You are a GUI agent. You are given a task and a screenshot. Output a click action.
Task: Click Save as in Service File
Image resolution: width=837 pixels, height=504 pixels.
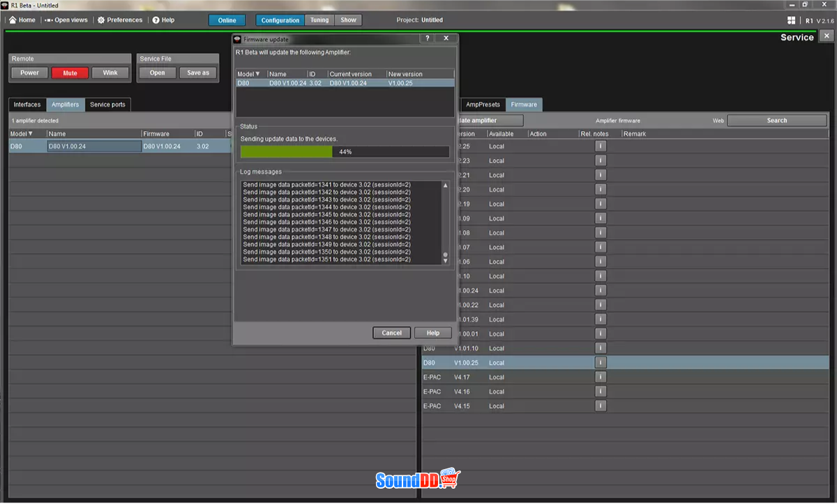[x=198, y=72]
